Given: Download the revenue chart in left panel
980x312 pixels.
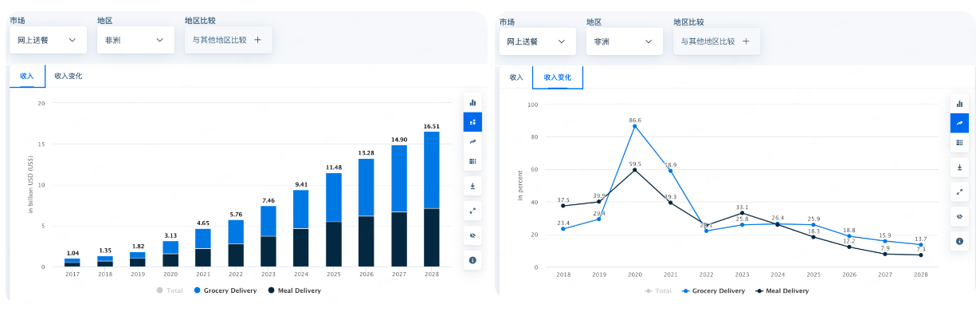Looking at the screenshot, I should coord(472,186).
